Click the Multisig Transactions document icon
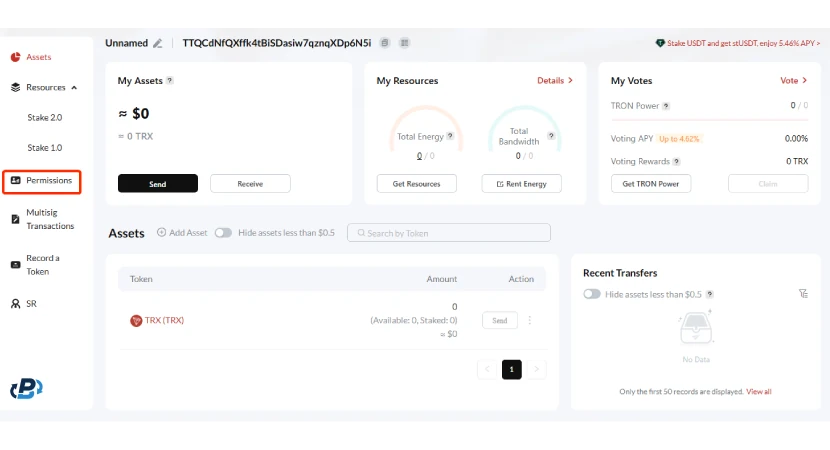 coord(15,219)
